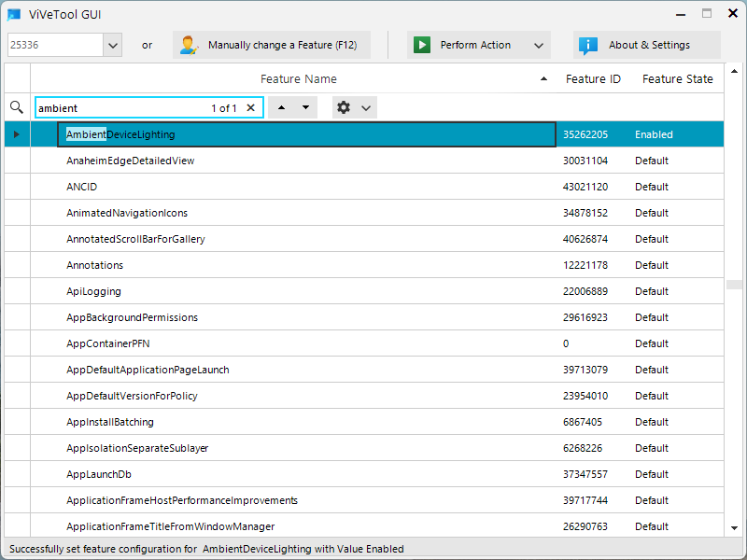Click the Feature Name sort arrow
Viewport: 747px width, 560px height.
(x=544, y=79)
